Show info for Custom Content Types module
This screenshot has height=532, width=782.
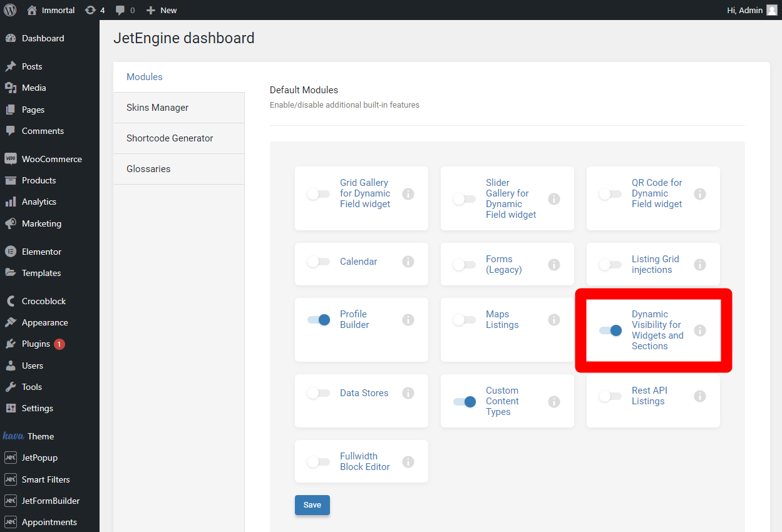point(554,402)
